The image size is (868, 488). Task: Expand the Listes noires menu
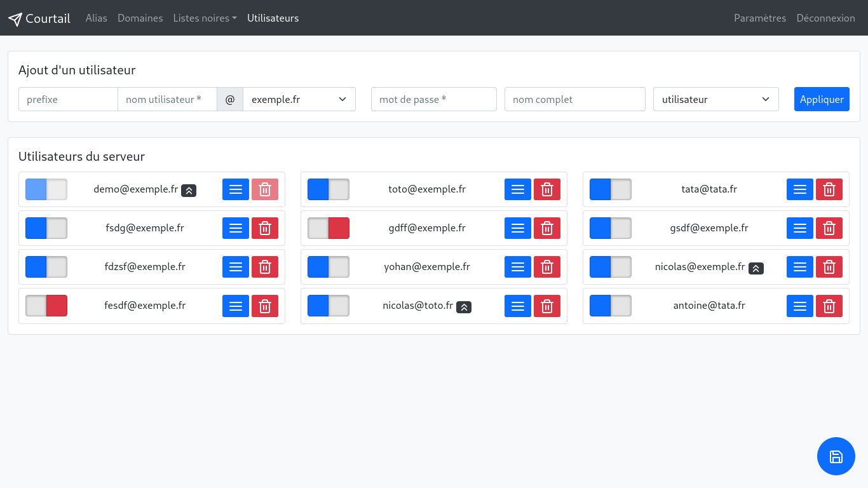coord(205,18)
